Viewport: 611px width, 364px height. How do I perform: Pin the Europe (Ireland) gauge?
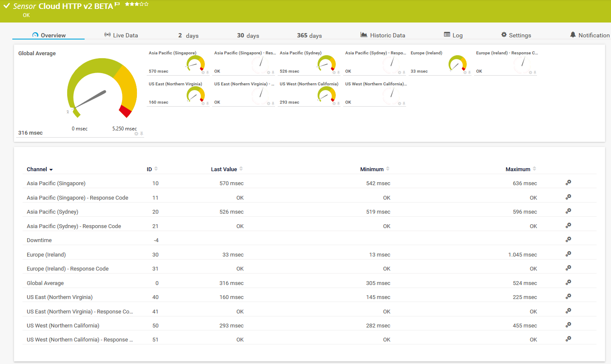pyautogui.click(x=469, y=73)
